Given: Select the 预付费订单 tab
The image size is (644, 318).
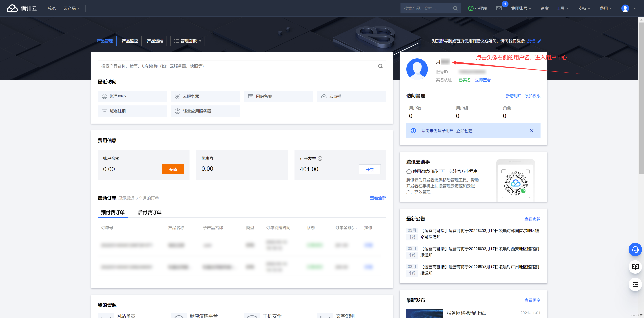Looking at the screenshot, I should 113,212.
